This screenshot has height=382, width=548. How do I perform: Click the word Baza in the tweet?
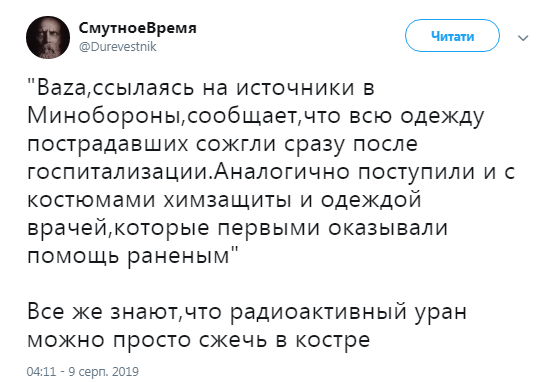click(x=60, y=88)
